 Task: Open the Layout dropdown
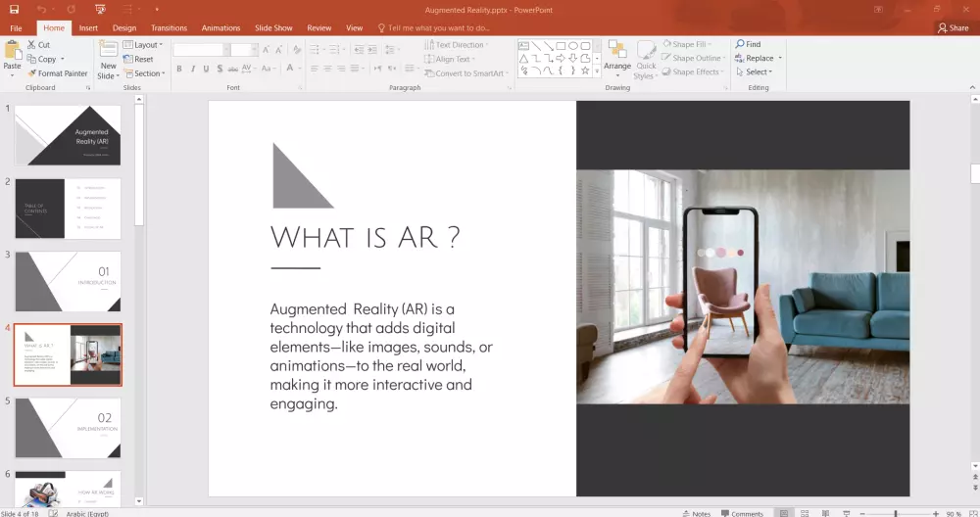pos(143,44)
